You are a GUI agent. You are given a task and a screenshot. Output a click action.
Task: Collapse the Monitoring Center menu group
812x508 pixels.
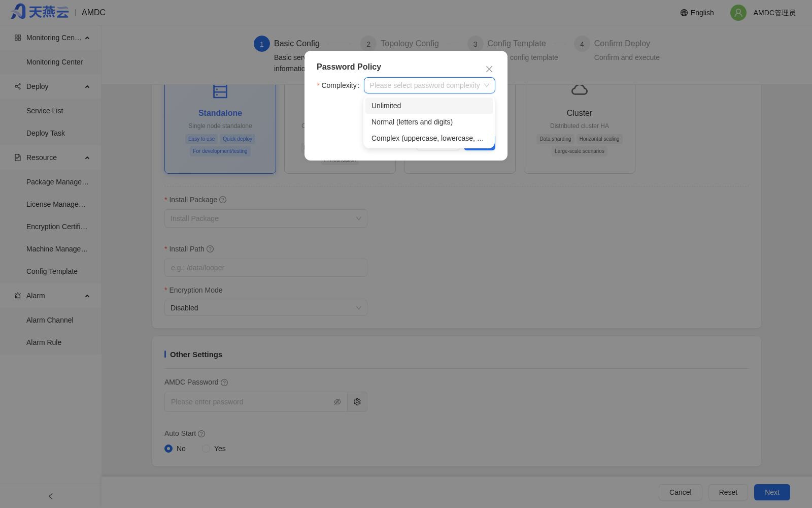[87, 38]
